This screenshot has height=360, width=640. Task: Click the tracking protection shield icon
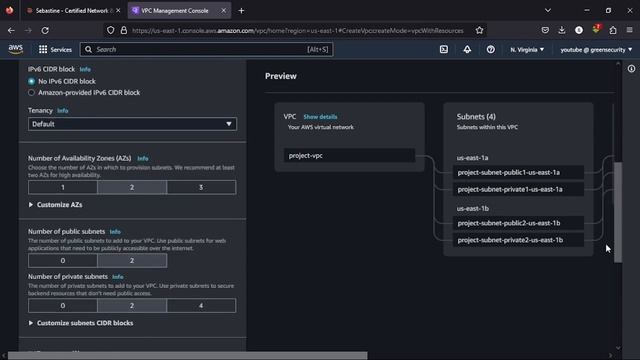[x=111, y=30]
